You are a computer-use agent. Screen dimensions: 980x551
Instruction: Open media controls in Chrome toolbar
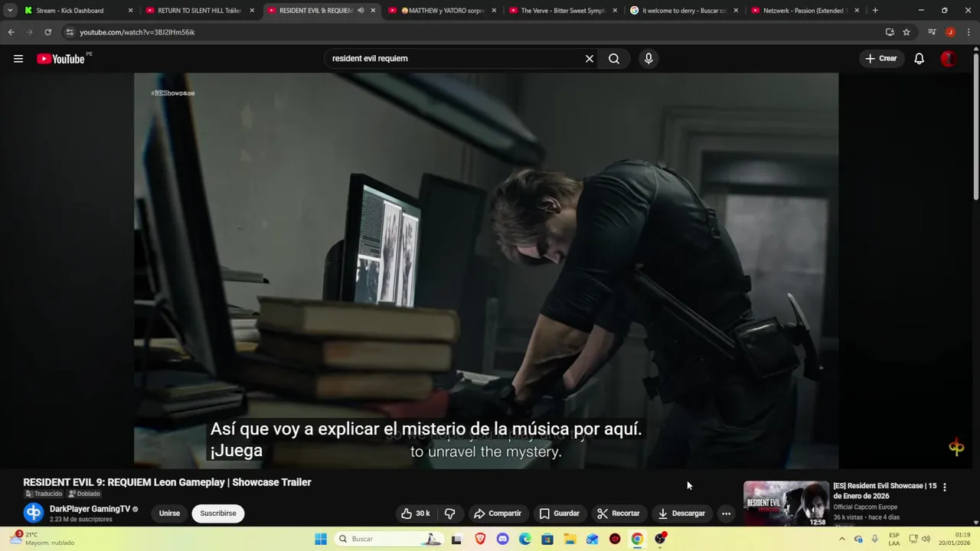pos(932,32)
